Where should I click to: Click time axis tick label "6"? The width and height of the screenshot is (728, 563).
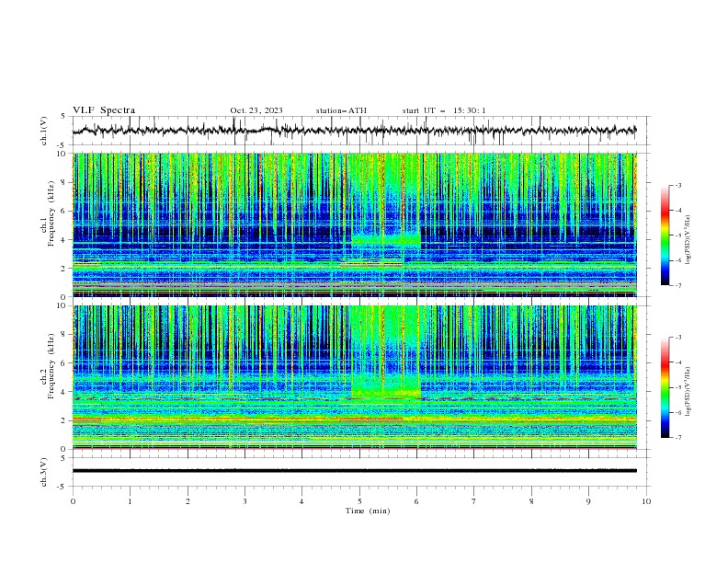[416, 501]
